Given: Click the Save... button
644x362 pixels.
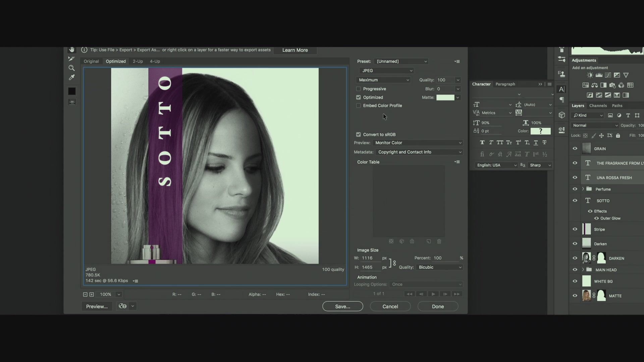Looking at the screenshot, I should 342,306.
